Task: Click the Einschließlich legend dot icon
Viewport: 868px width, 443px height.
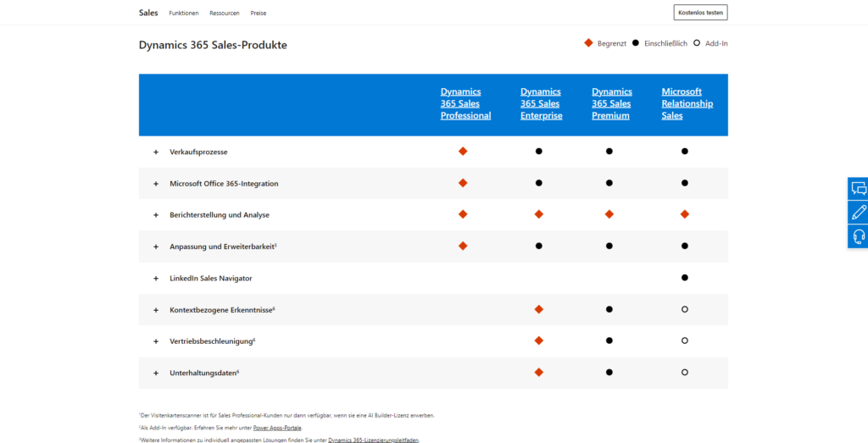Action: (636, 42)
